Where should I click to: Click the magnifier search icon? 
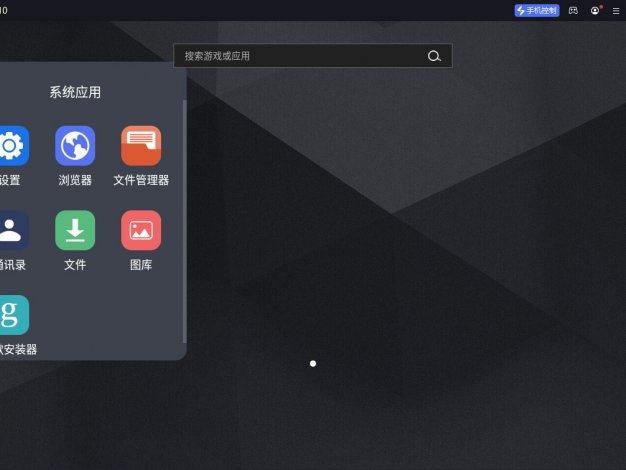pos(434,56)
